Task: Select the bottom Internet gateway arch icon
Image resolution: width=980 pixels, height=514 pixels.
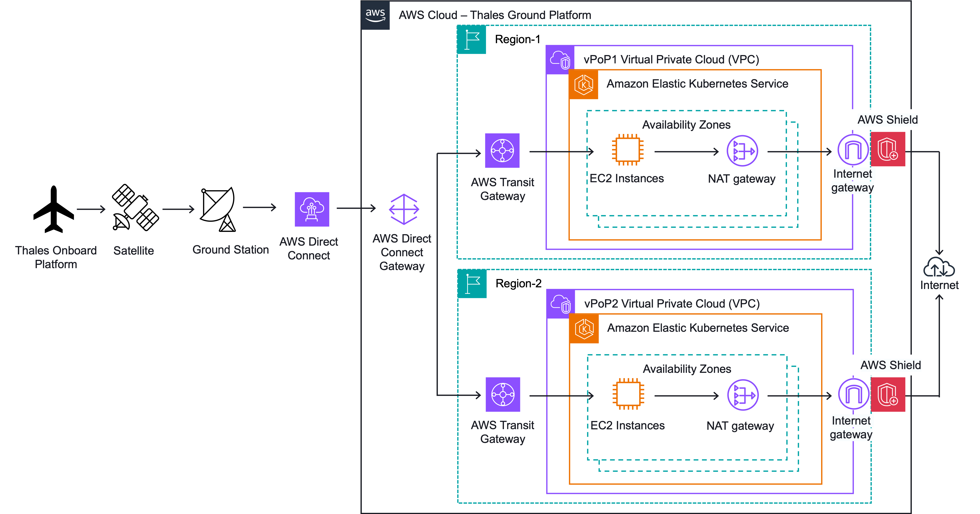Action: (x=854, y=394)
